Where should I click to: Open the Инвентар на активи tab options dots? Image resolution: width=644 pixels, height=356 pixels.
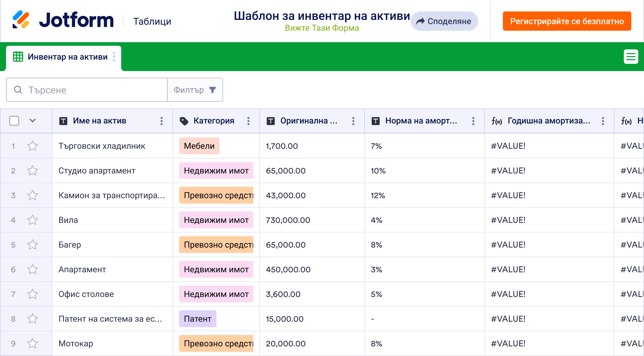tap(114, 57)
